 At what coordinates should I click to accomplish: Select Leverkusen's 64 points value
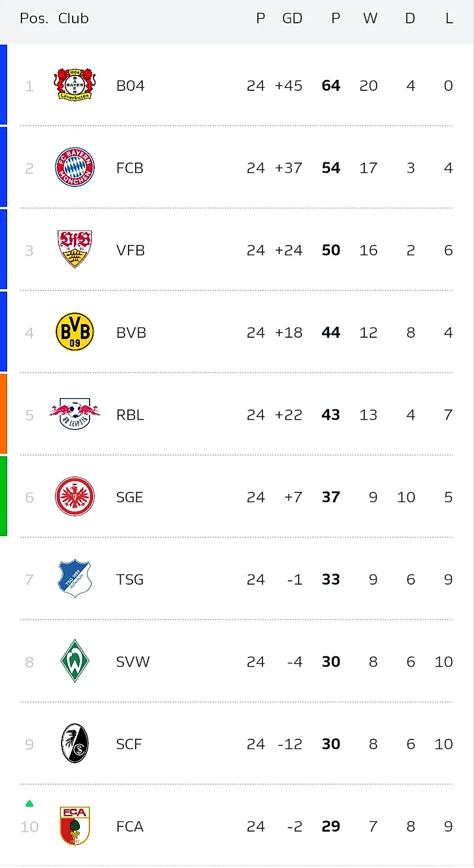pyautogui.click(x=331, y=86)
